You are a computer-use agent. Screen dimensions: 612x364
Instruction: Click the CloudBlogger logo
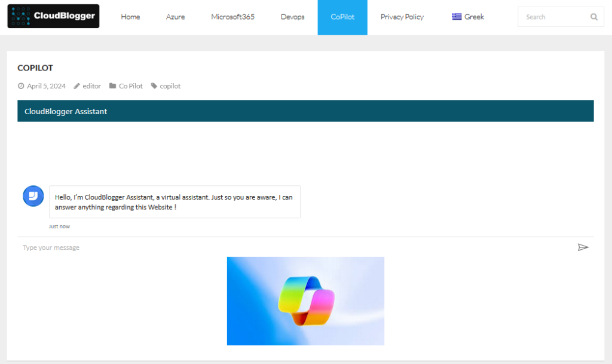pos(53,16)
